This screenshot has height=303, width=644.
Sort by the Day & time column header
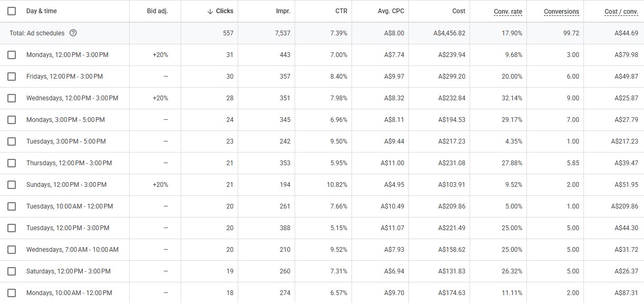pos(42,11)
